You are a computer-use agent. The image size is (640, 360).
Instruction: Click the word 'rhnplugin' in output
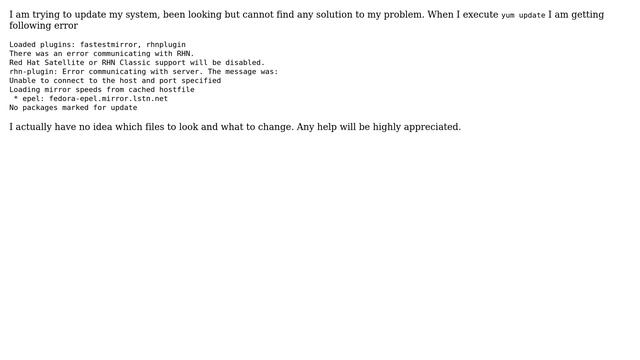click(x=166, y=44)
